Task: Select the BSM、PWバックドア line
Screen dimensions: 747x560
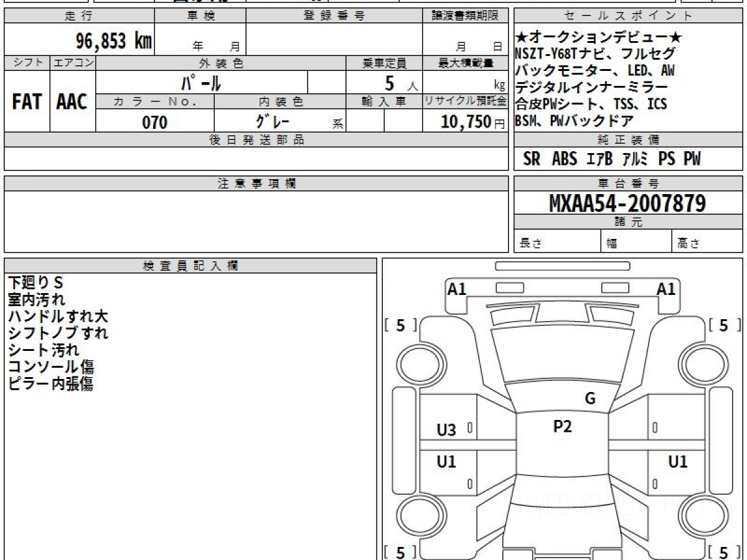Action: click(575, 121)
